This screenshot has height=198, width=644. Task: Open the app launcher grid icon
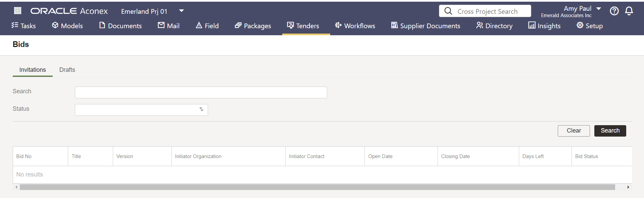tap(17, 11)
